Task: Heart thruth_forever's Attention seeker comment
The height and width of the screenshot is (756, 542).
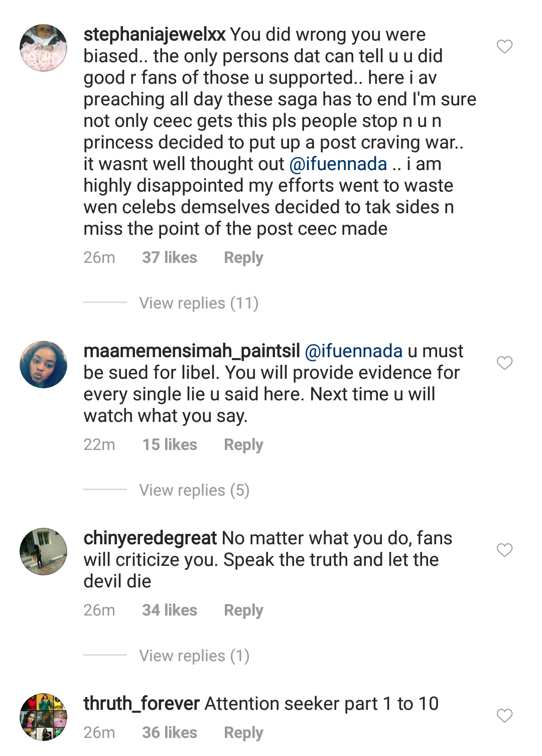Action: 504,715
